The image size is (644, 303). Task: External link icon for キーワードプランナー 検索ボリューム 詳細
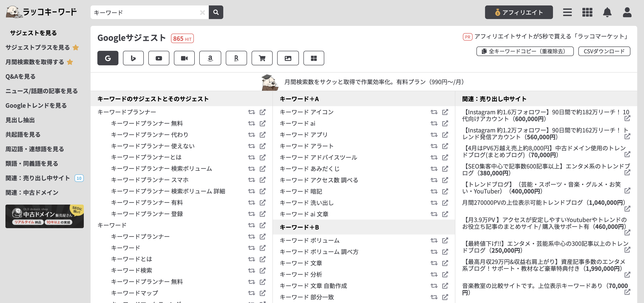point(262,191)
